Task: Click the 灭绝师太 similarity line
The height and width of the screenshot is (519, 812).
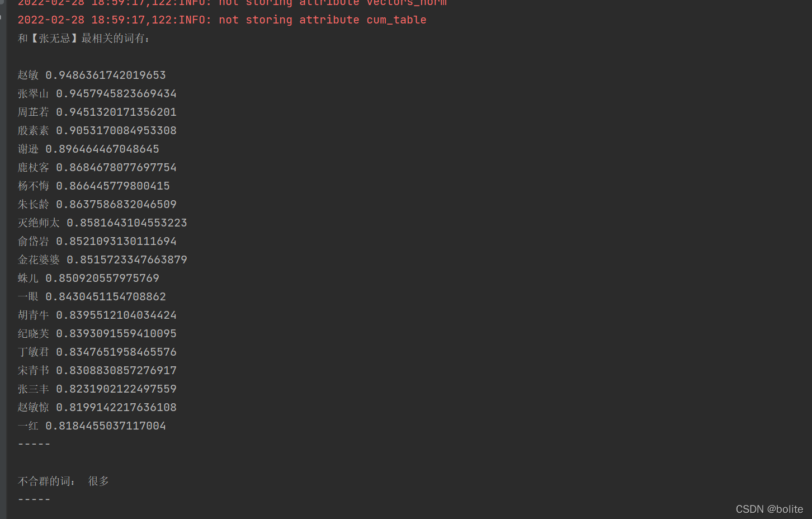Action: click(102, 223)
